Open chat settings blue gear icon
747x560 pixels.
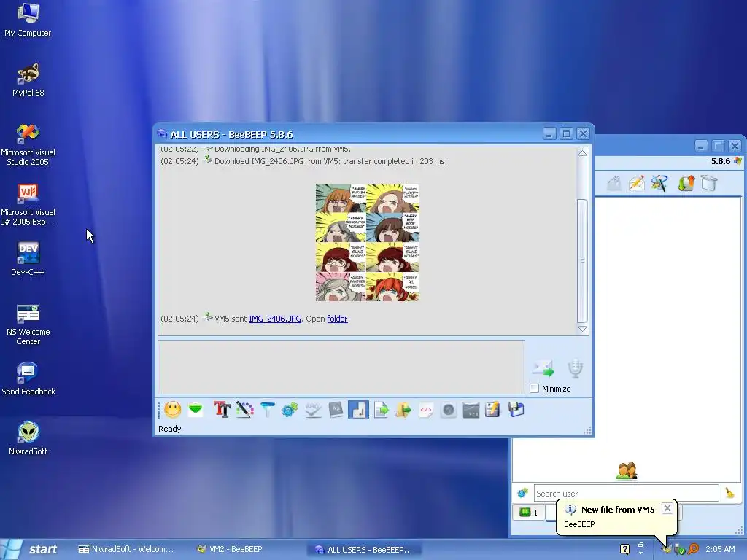290,410
